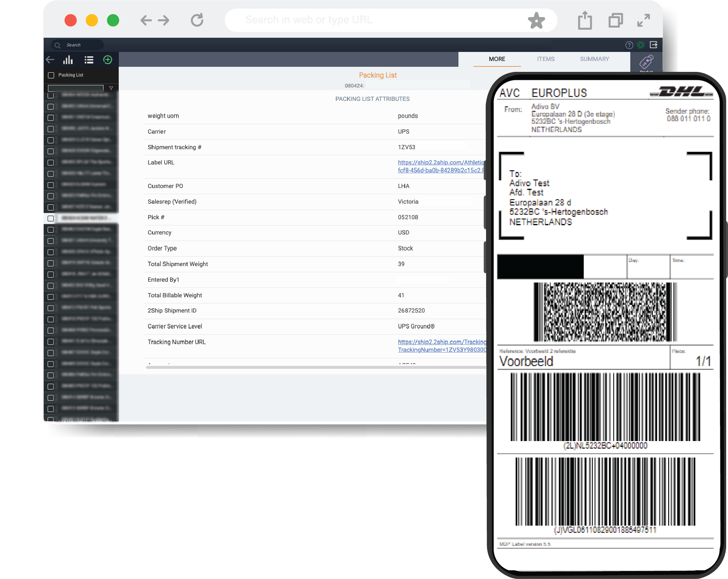This screenshot has width=728, height=579.
Task: Open the MORE tab dropdown options
Action: (x=497, y=58)
